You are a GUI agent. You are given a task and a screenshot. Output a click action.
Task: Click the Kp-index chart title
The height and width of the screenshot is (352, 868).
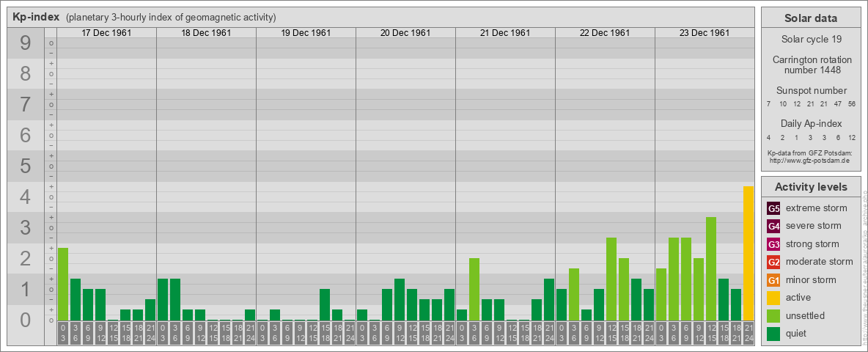click(36, 17)
